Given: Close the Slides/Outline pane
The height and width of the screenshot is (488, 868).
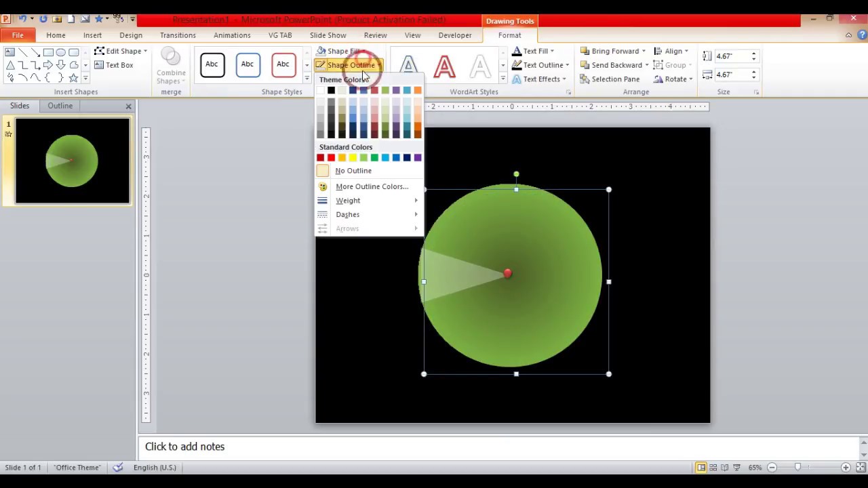Looking at the screenshot, I should click(128, 106).
